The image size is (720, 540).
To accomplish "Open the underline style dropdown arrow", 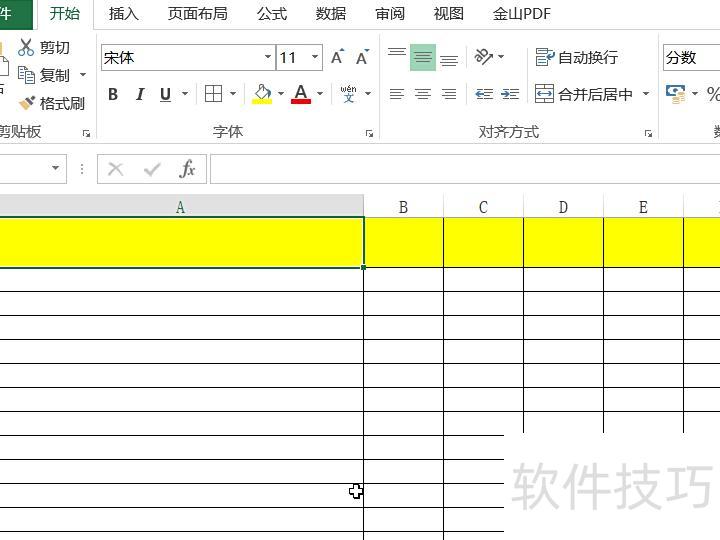I will tap(185, 94).
